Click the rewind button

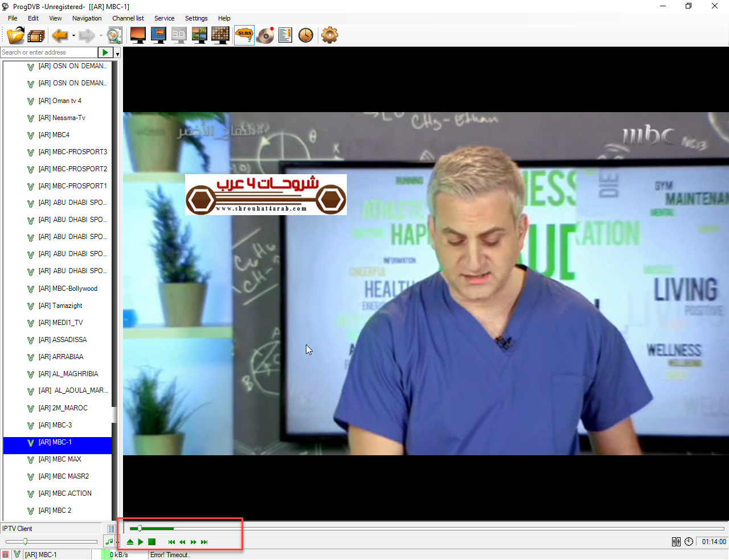click(x=182, y=542)
